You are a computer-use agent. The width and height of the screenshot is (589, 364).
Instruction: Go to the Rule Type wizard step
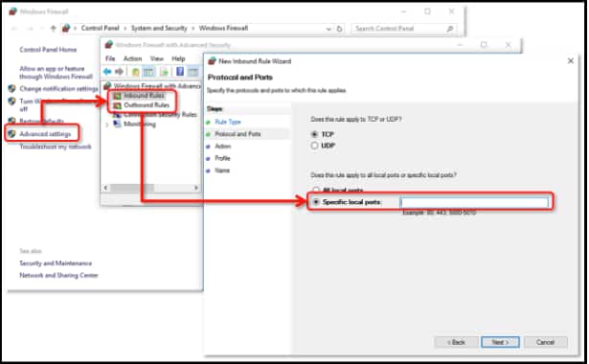pos(228,122)
